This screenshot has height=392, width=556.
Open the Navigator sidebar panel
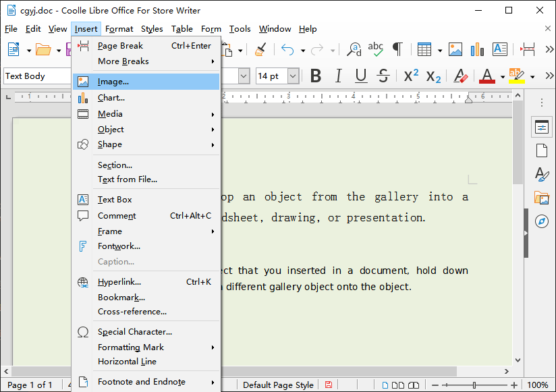point(542,221)
